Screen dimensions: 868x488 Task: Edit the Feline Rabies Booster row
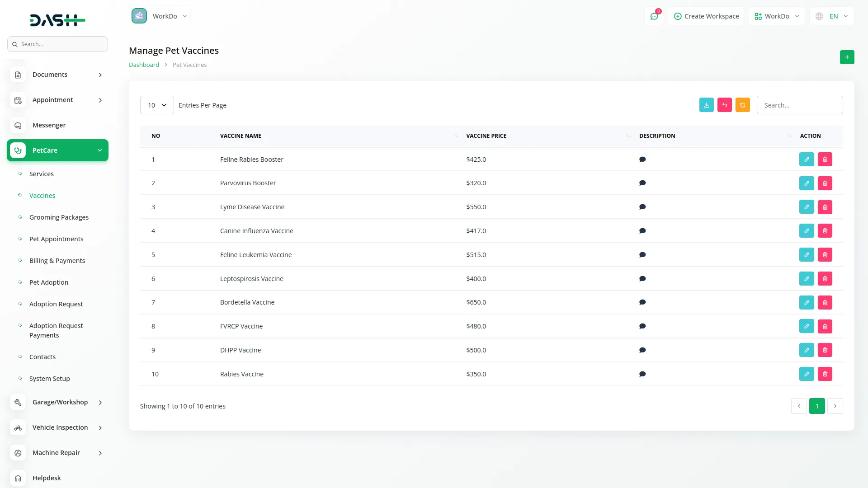click(806, 160)
